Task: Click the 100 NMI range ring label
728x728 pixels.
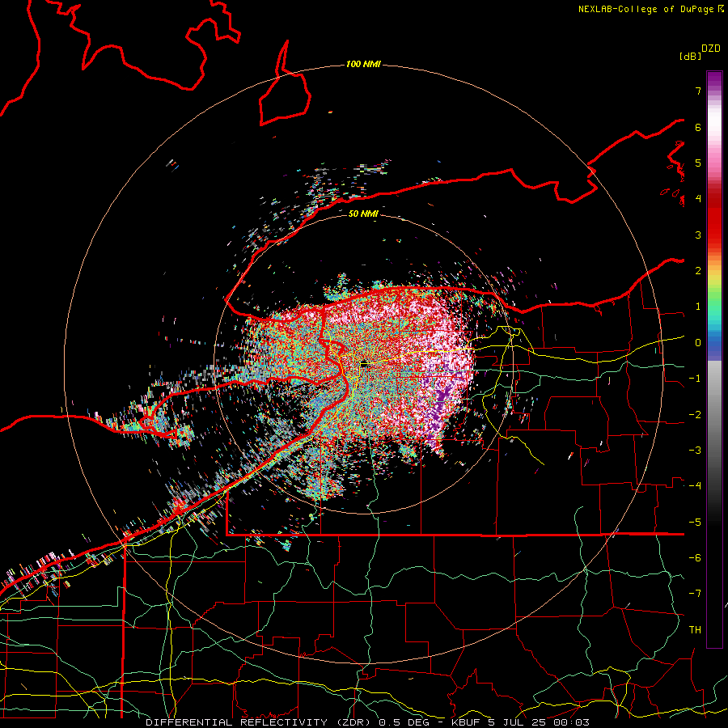Action: pyautogui.click(x=363, y=64)
